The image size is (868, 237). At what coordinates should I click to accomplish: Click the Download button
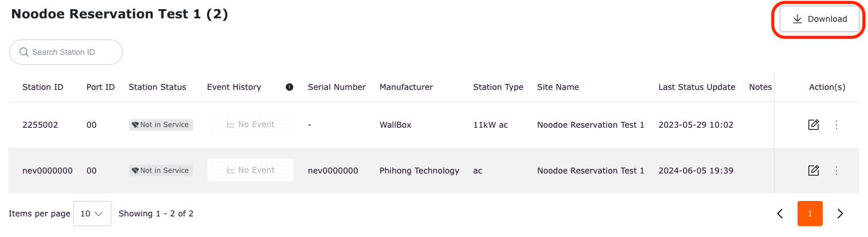(x=819, y=19)
